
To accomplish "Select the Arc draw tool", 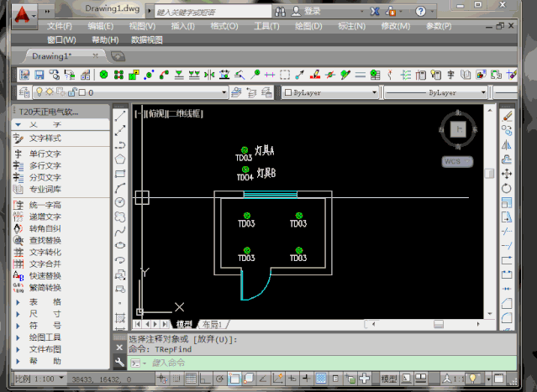I will point(120,188).
